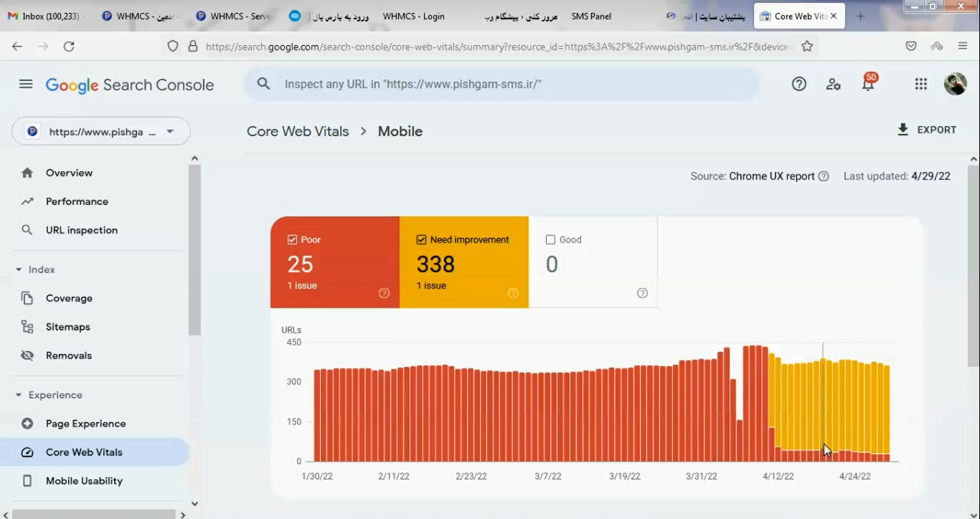Go back to previous page
The width and height of the screenshot is (980, 519).
point(17,46)
